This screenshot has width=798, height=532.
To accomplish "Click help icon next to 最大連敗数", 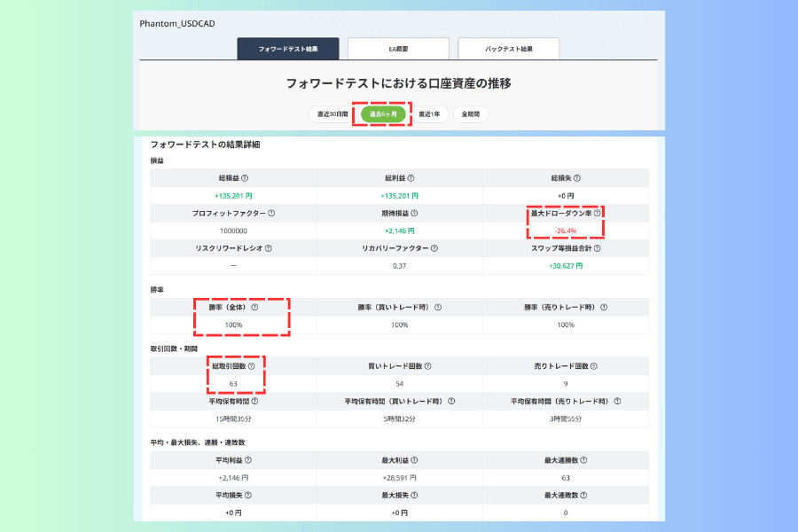I will pos(583,496).
